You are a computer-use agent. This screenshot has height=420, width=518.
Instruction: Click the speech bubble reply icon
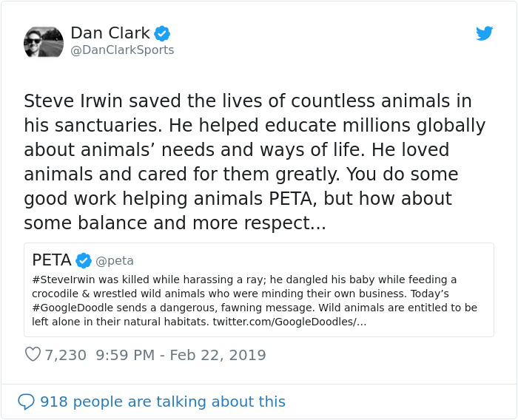point(26,402)
